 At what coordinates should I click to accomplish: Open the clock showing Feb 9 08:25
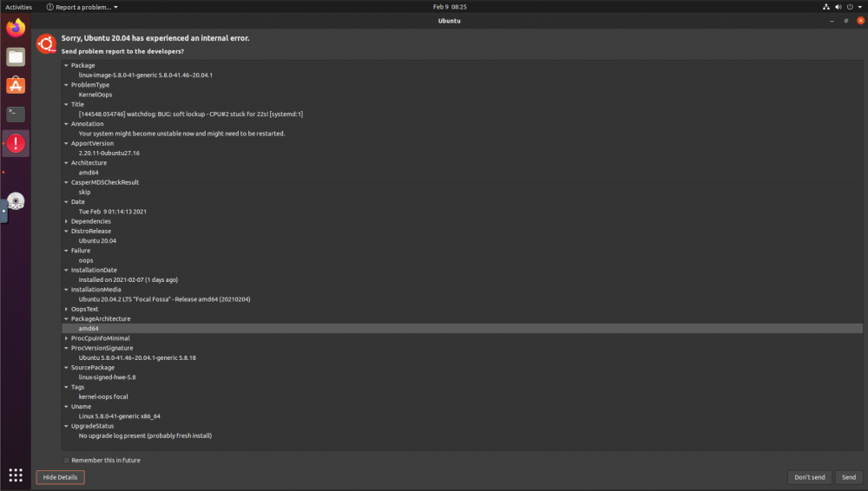click(450, 7)
